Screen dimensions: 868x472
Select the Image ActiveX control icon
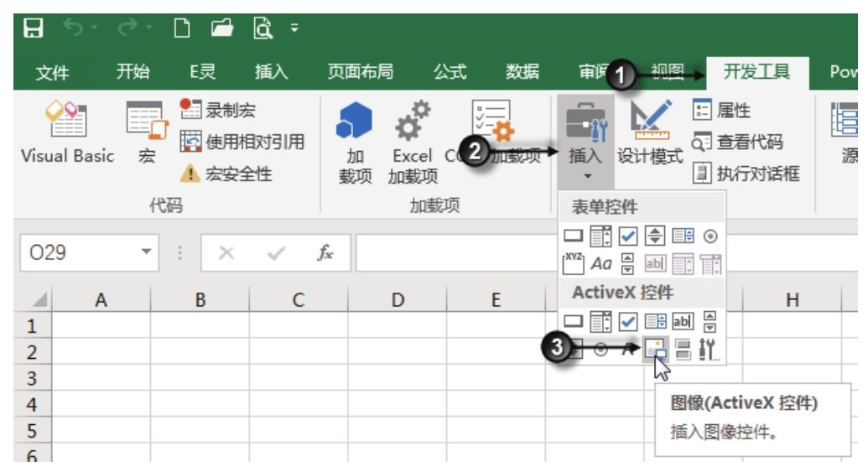point(657,350)
